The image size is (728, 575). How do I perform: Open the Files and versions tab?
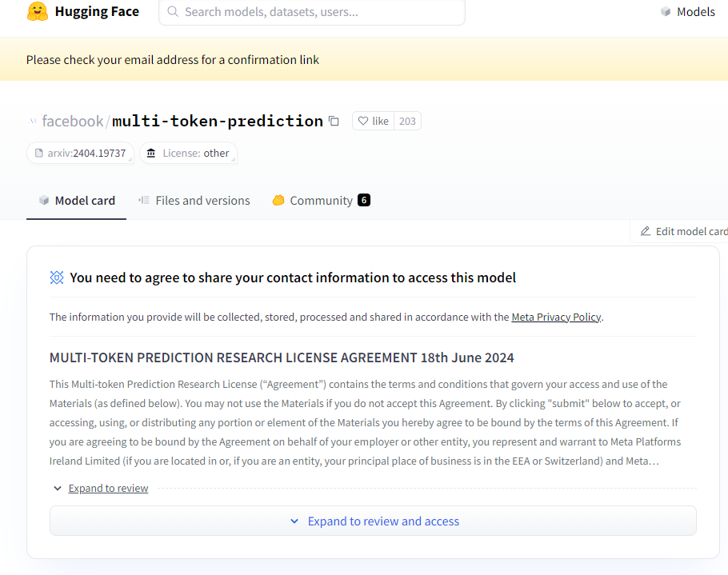point(194,201)
